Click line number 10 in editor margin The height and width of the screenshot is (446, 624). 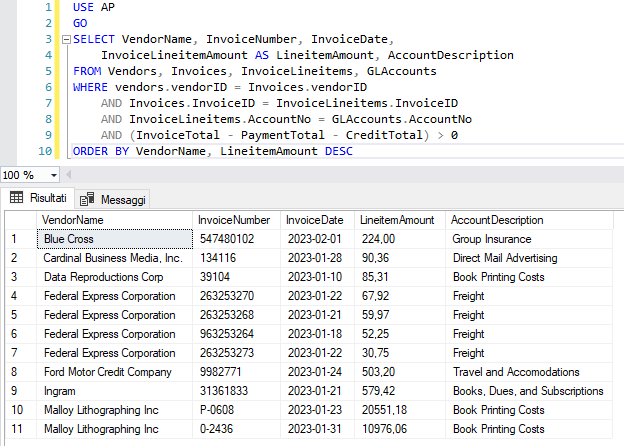coord(45,151)
